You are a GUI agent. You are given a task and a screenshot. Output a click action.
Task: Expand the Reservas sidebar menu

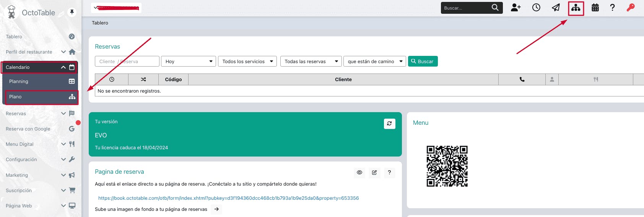[x=63, y=113]
